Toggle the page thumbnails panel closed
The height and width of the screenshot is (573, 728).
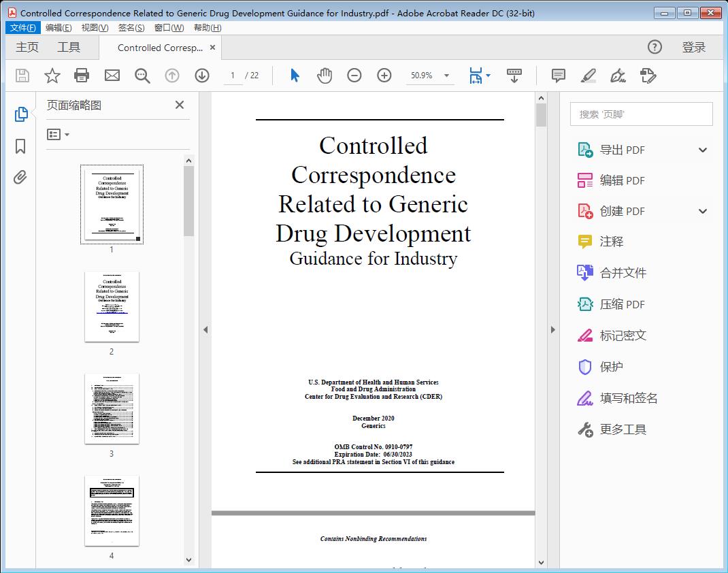click(x=179, y=105)
